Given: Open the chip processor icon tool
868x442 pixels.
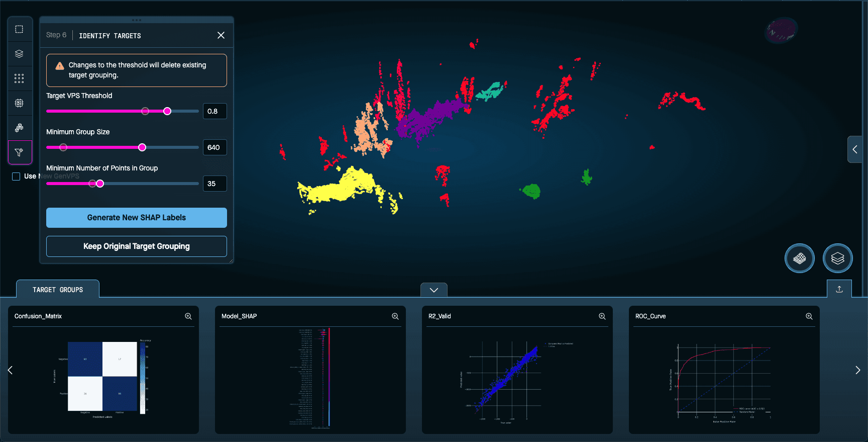Looking at the screenshot, I should [19, 103].
